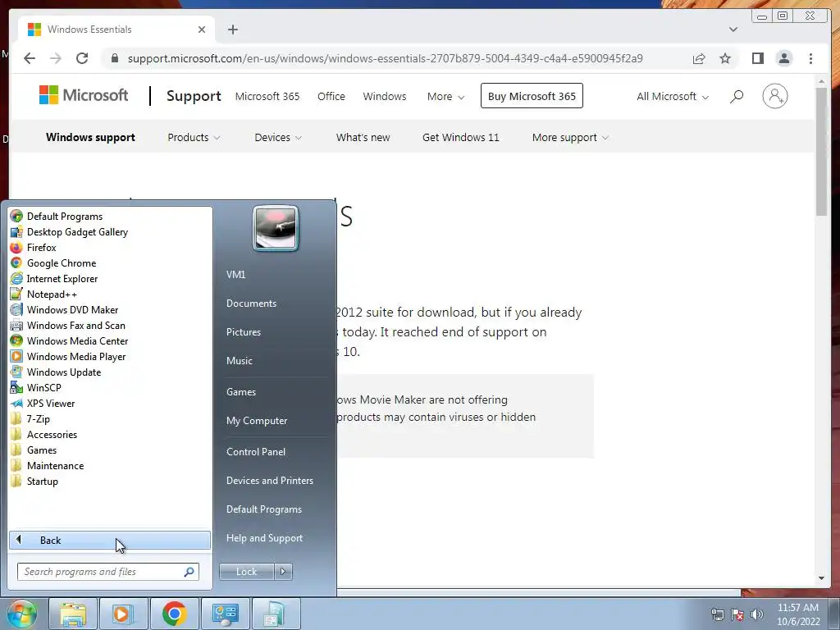The height and width of the screenshot is (630, 840).
Task: Search the Microsoft Support site
Action: click(737, 97)
